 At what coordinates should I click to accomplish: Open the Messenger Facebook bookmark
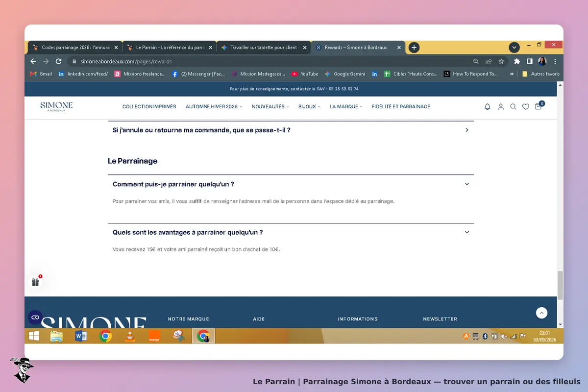click(198, 74)
